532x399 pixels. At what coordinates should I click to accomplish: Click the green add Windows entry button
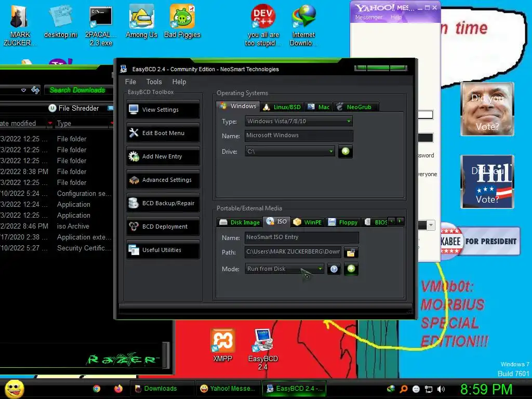tap(345, 151)
